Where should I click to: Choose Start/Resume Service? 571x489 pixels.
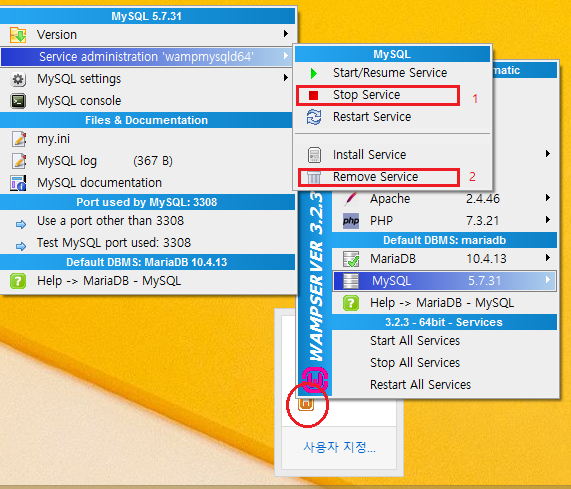pos(393,73)
